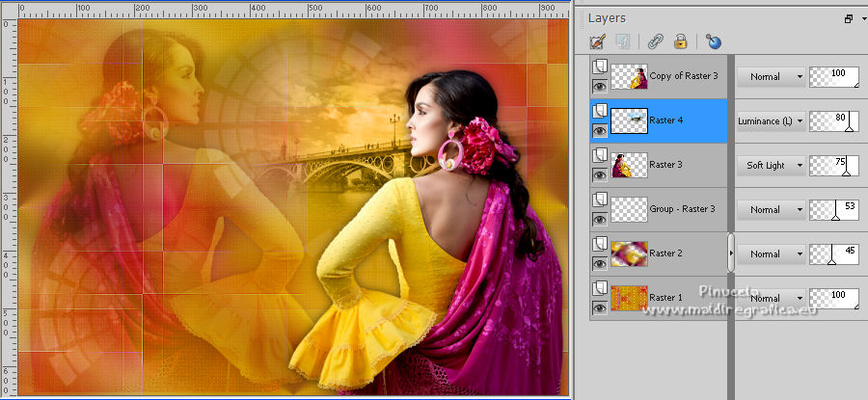This screenshot has width=868, height=400.
Task: Click raster layer type icon for Copy of Raster 3
Action: (598, 67)
